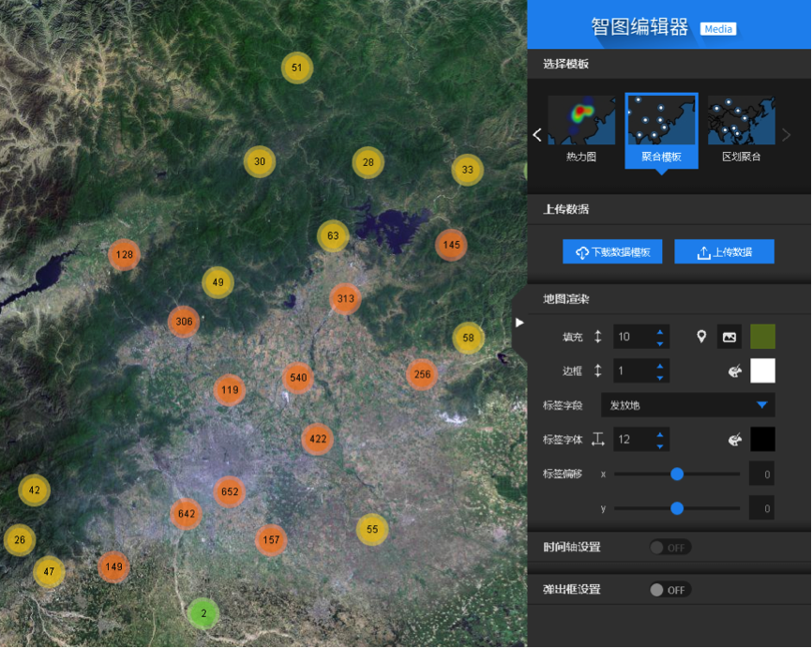Screen dimensions: 812x648
Task: Click fill size height icon
Action: [598, 337]
